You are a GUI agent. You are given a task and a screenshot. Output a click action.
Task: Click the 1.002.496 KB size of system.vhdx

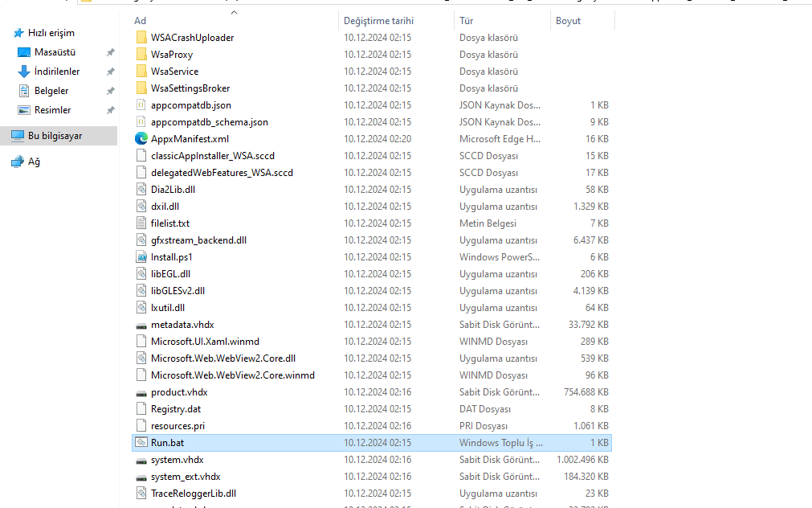[582, 460]
